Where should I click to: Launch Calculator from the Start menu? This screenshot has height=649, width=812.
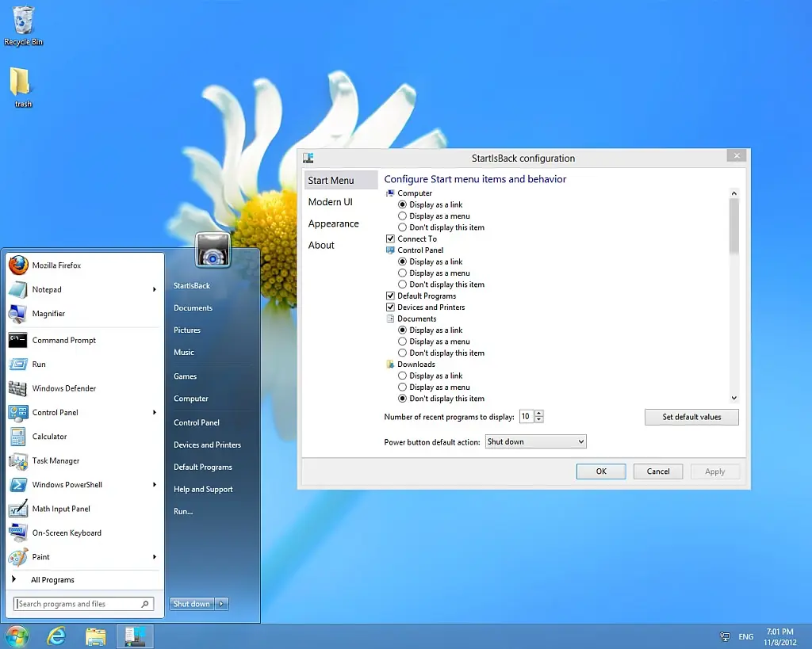tap(49, 437)
